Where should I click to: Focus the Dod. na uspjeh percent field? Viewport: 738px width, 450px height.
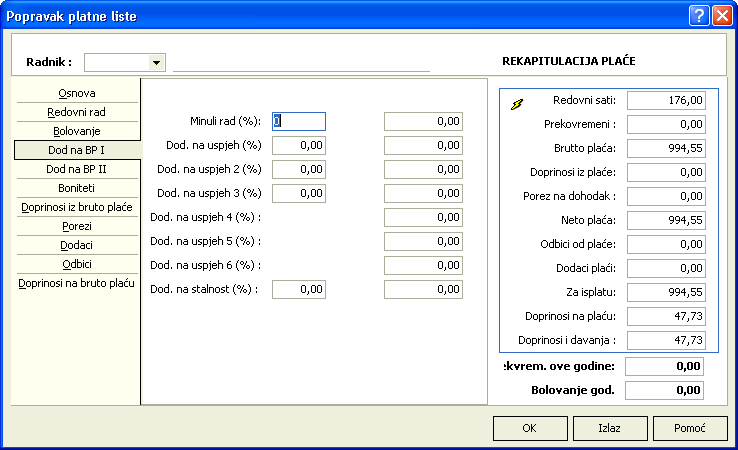[x=299, y=145]
